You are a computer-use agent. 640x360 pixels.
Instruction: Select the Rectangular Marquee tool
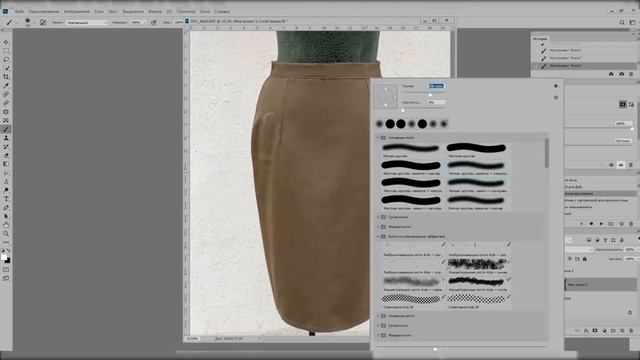point(6,51)
